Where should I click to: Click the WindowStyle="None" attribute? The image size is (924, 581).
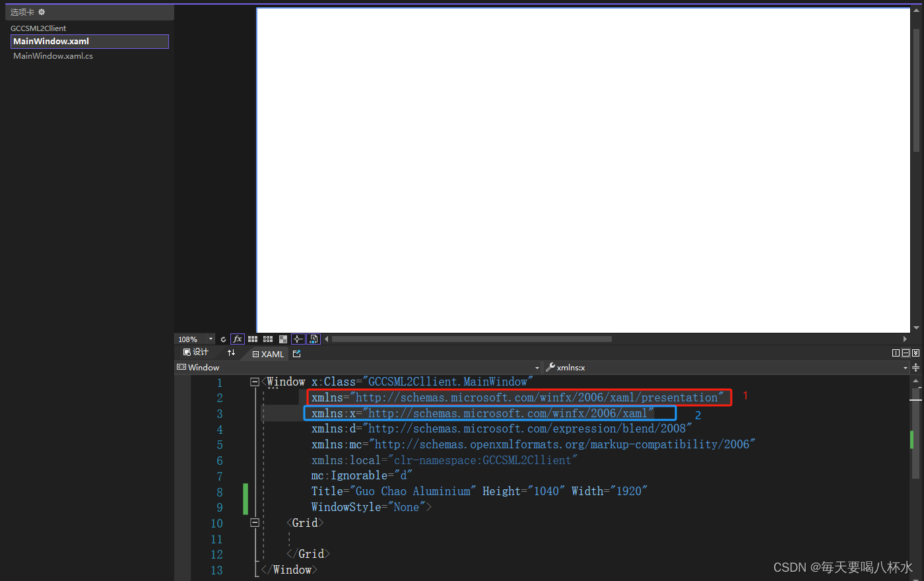[x=369, y=507]
